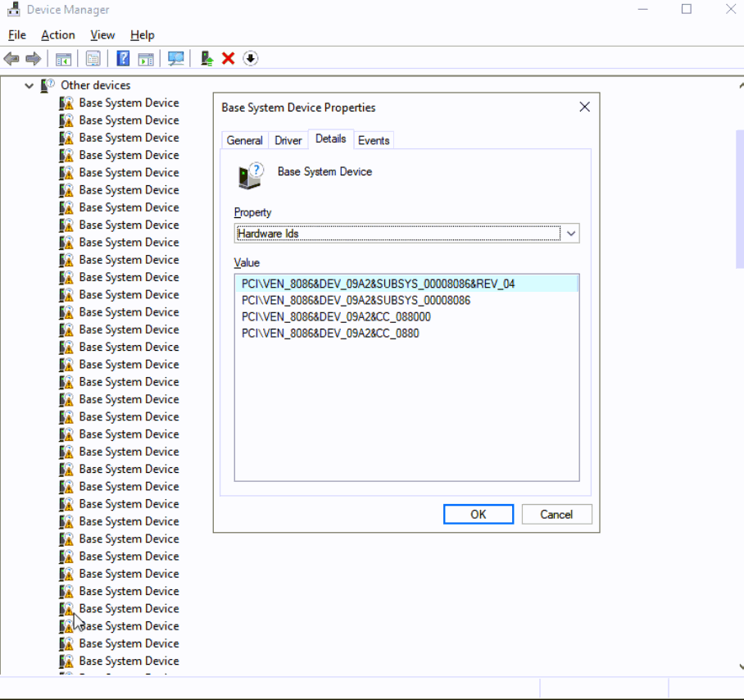
Task: Open the Help menu
Action: pyautogui.click(x=143, y=35)
